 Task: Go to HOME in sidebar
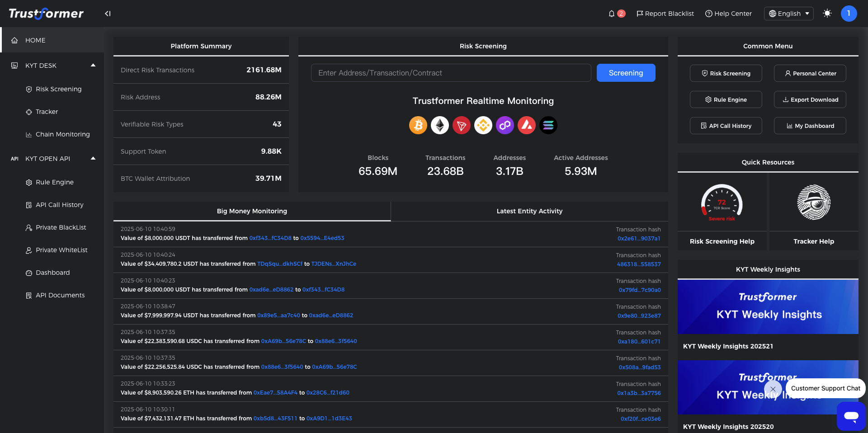point(52,40)
